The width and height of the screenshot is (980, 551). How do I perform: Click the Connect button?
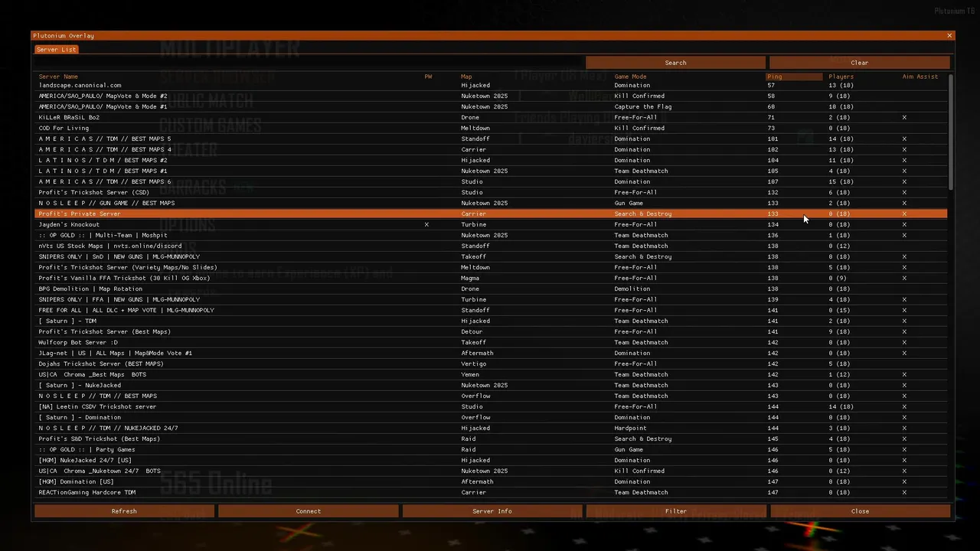click(308, 511)
